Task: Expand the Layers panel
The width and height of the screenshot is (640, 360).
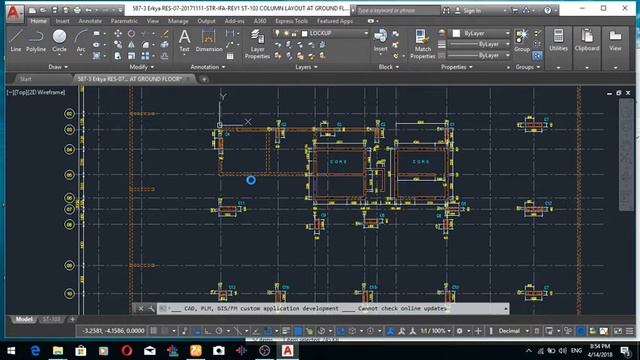Action: [x=306, y=67]
